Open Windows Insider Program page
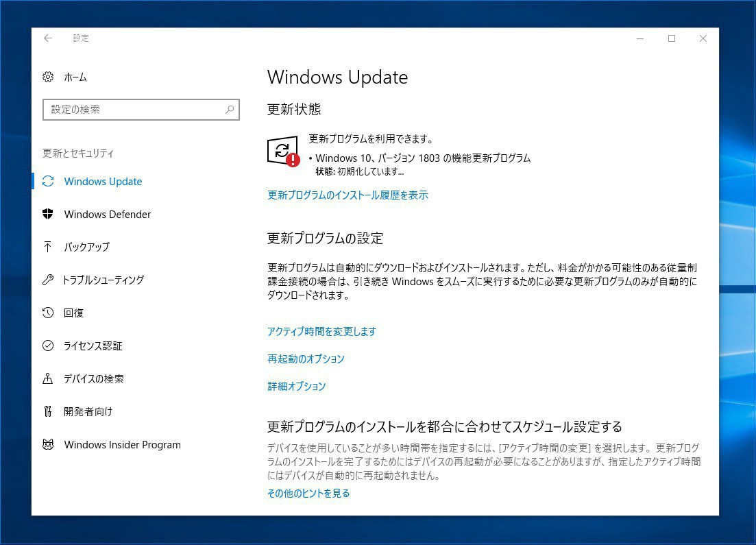 (x=123, y=445)
